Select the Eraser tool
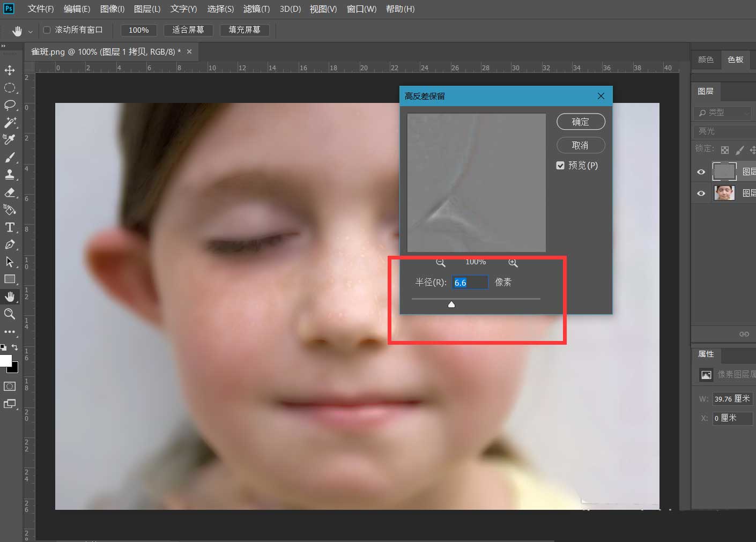Screen dimensions: 756x542 (x=10, y=192)
